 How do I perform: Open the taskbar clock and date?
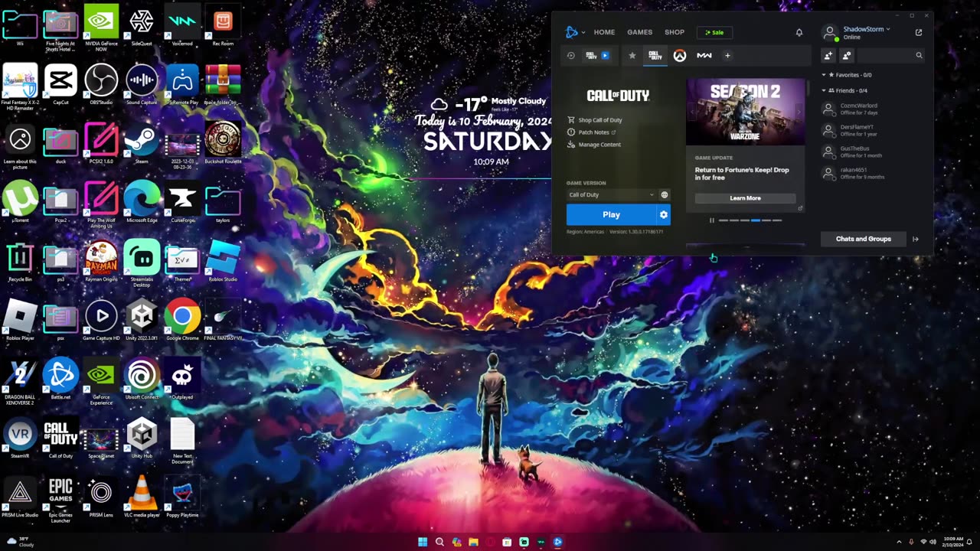pyautogui.click(x=954, y=542)
